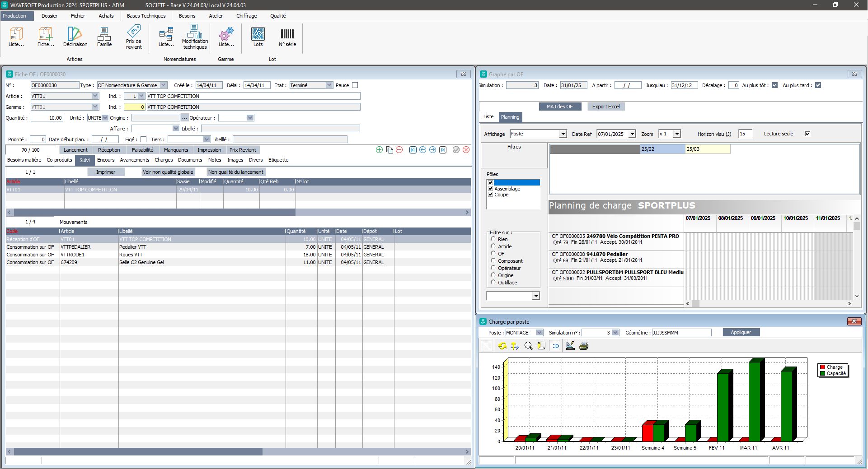Select the Composant filter radio button
The width and height of the screenshot is (868, 469).
click(493, 260)
